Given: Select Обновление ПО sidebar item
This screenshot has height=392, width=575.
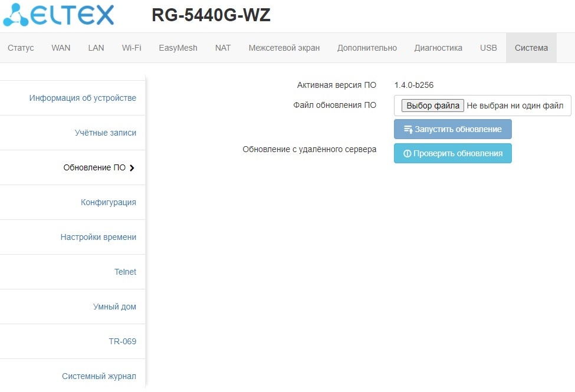Looking at the screenshot, I should [x=94, y=167].
